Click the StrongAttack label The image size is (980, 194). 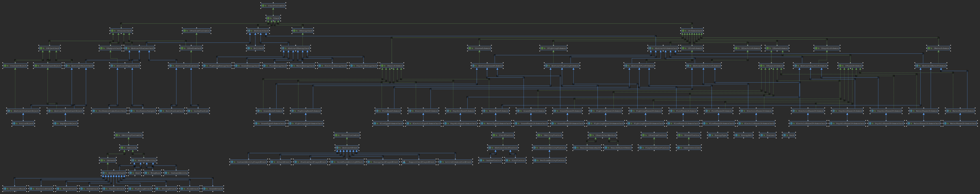click(x=169, y=189)
